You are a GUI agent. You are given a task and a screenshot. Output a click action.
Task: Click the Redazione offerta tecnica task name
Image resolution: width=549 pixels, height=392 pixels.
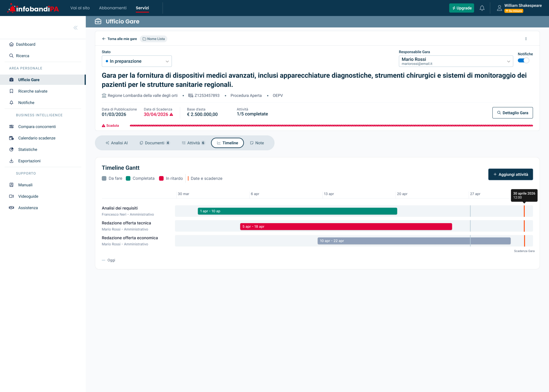(126, 223)
